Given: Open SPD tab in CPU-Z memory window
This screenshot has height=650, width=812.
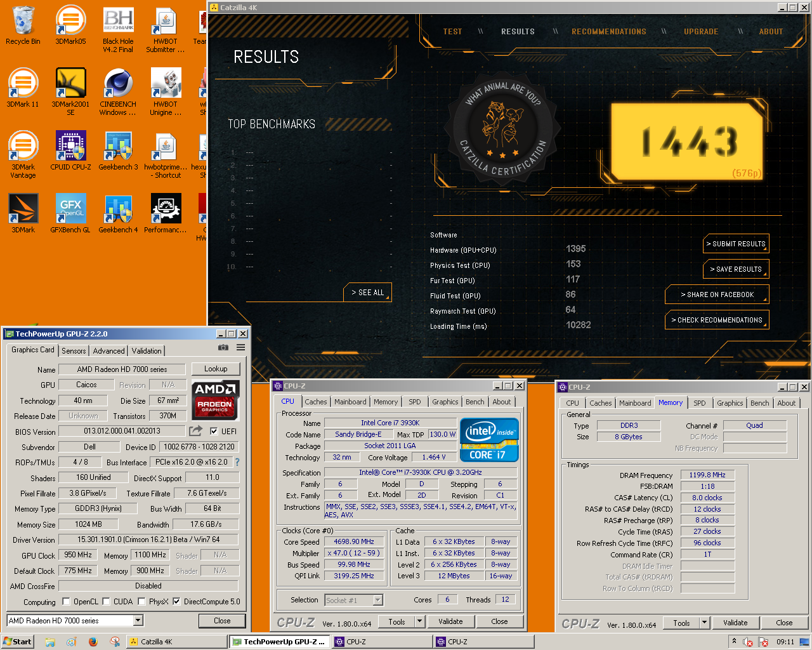Looking at the screenshot, I should [699, 403].
